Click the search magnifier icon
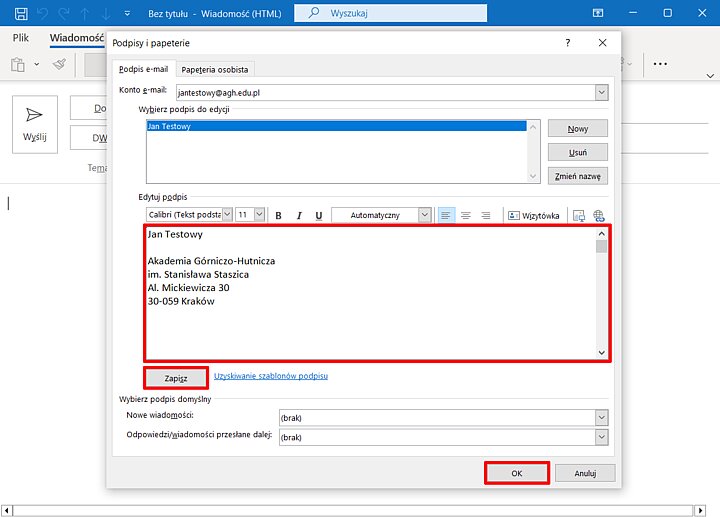720x517 pixels. click(x=314, y=13)
